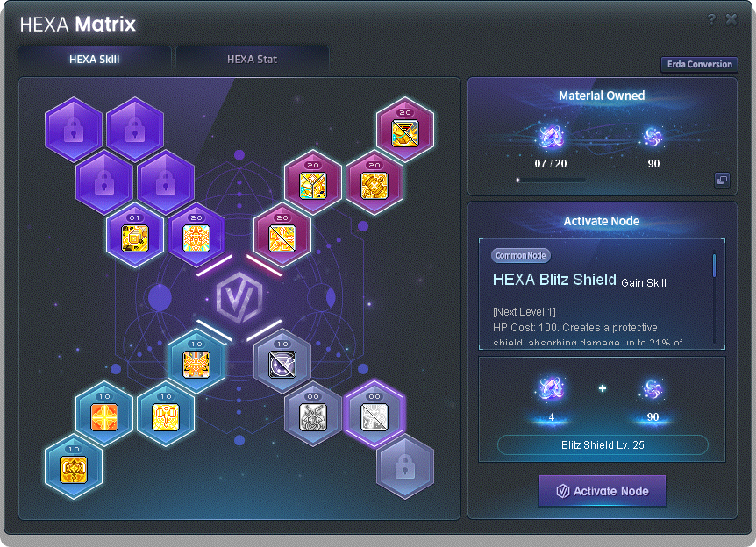This screenshot has height=547, width=756.
Task: Click the Common Node tag
Action: pyautogui.click(x=521, y=255)
